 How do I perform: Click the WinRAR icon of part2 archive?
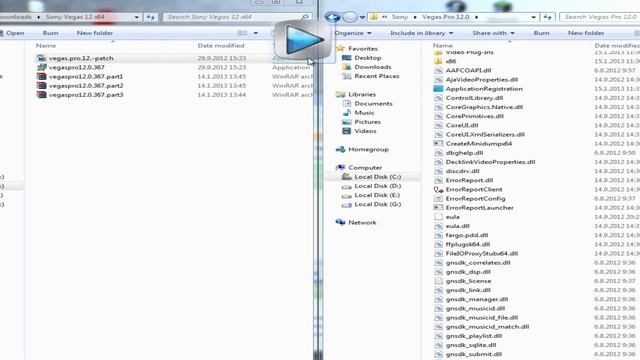tap(41, 86)
